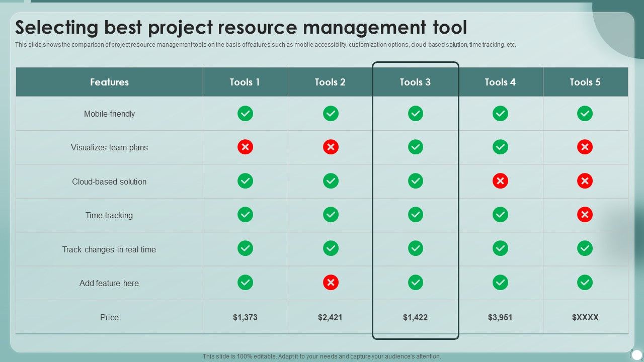
Task: Click the green check for Tools 4 Visualizes team plans
Action: (x=500, y=147)
